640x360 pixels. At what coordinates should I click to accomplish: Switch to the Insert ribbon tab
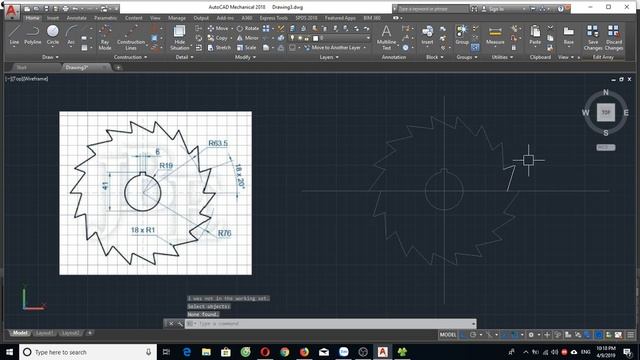(x=53, y=18)
